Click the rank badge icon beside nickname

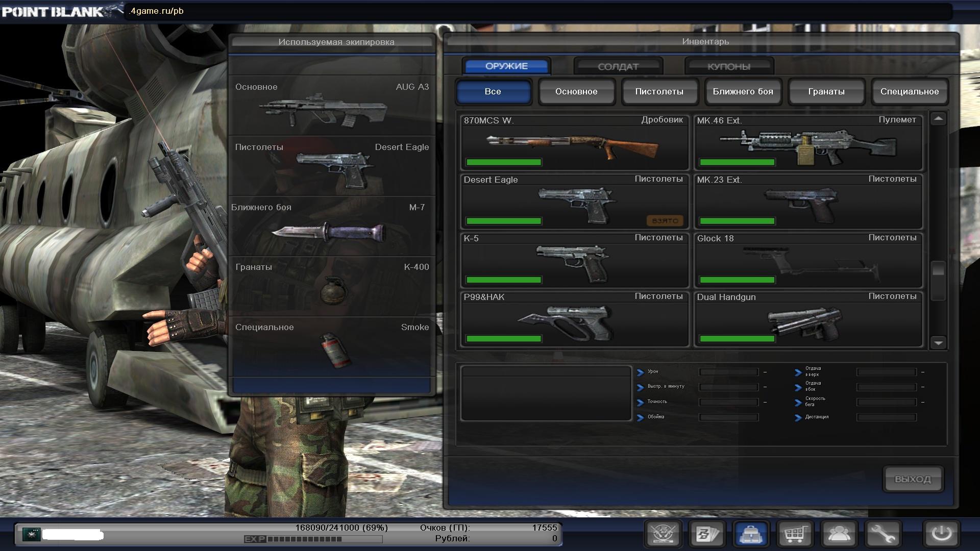[x=32, y=534]
